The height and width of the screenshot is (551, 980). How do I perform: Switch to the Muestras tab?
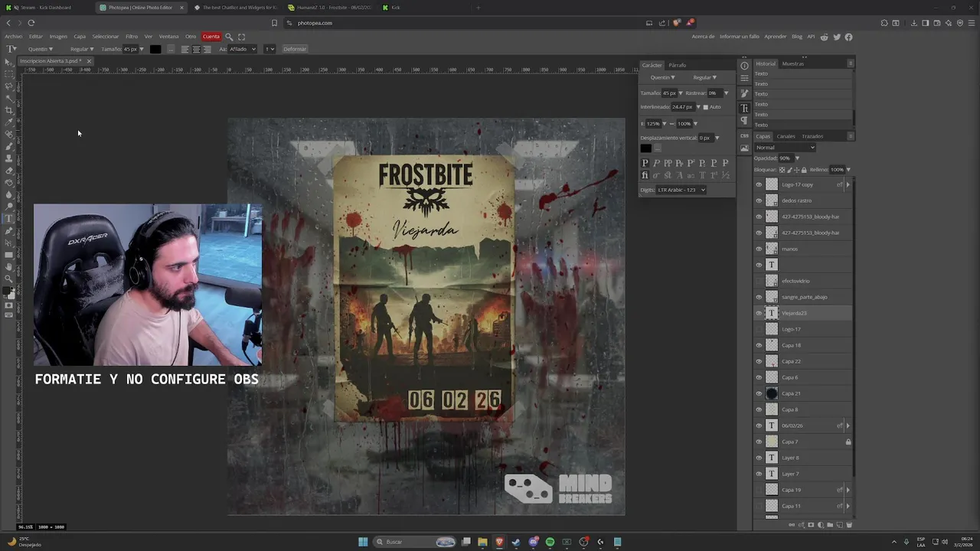click(x=793, y=64)
